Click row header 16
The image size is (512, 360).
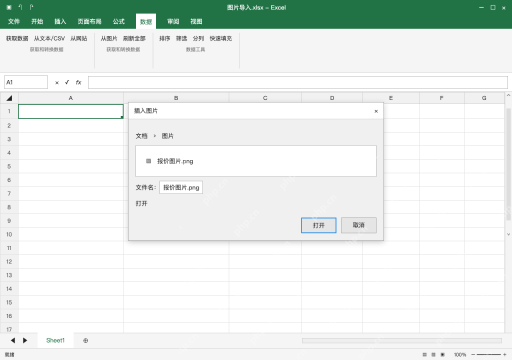(9, 316)
